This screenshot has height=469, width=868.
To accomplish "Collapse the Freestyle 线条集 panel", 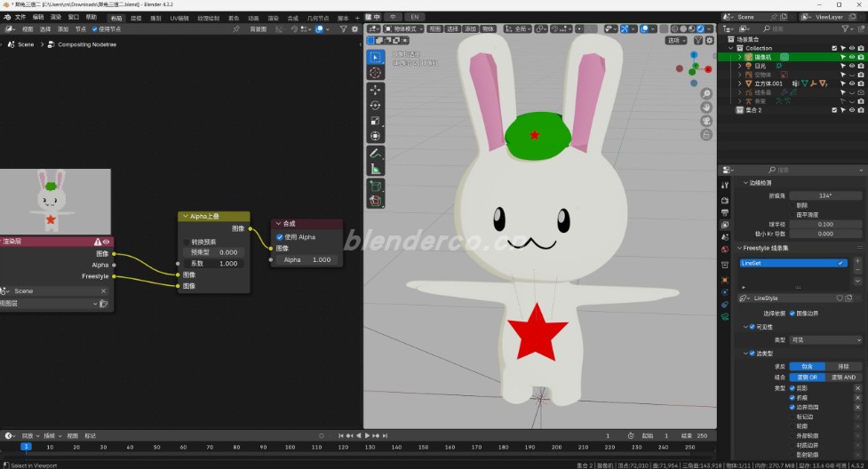I will click(739, 248).
